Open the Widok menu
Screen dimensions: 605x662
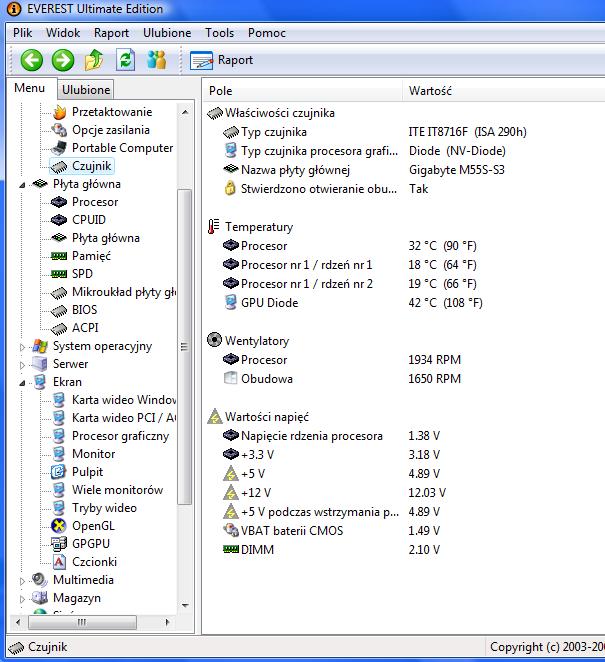pyautogui.click(x=63, y=33)
